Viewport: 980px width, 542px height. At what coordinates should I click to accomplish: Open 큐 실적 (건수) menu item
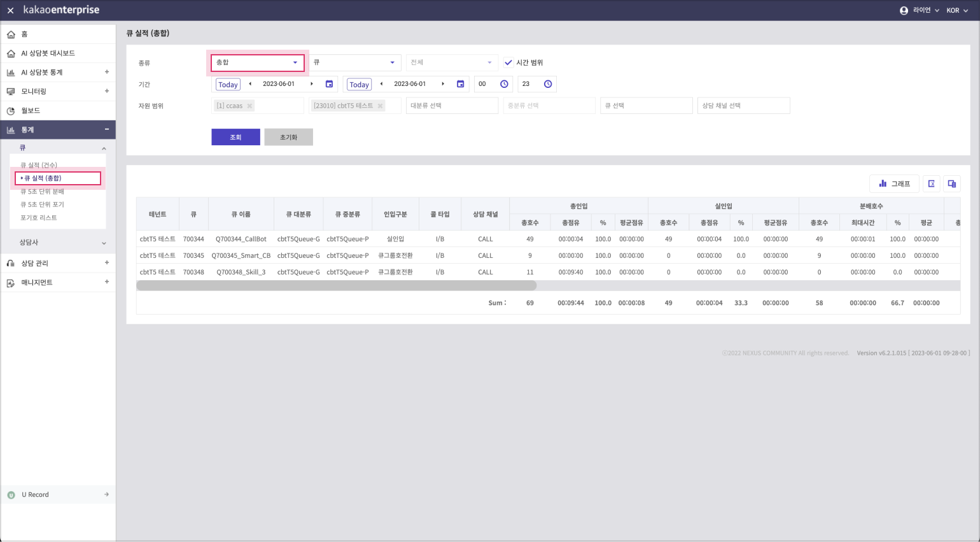39,165
